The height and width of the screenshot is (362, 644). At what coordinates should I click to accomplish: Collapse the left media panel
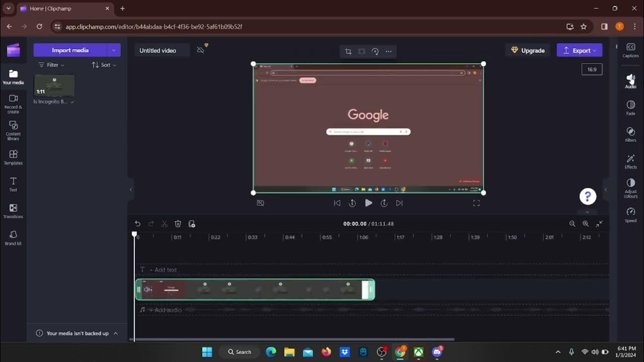pyautogui.click(x=131, y=190)
